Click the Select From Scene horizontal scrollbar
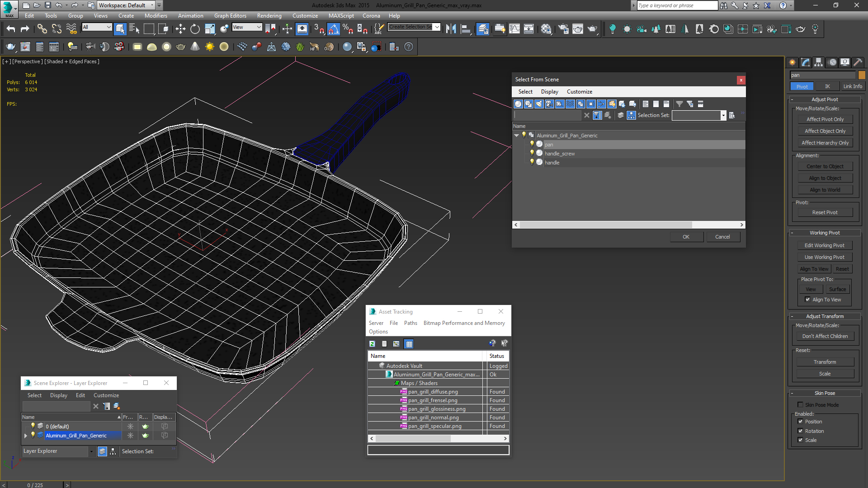The height and width of the screenshot is (488, 868). pyautogui.click(x=606, y=225)
